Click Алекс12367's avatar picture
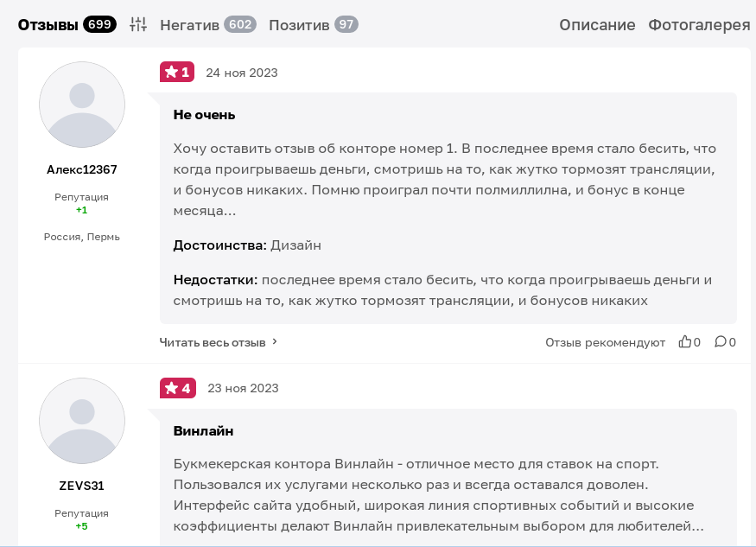Image resolution: width=756 pixels, height=547 pixels. point(81,104)
